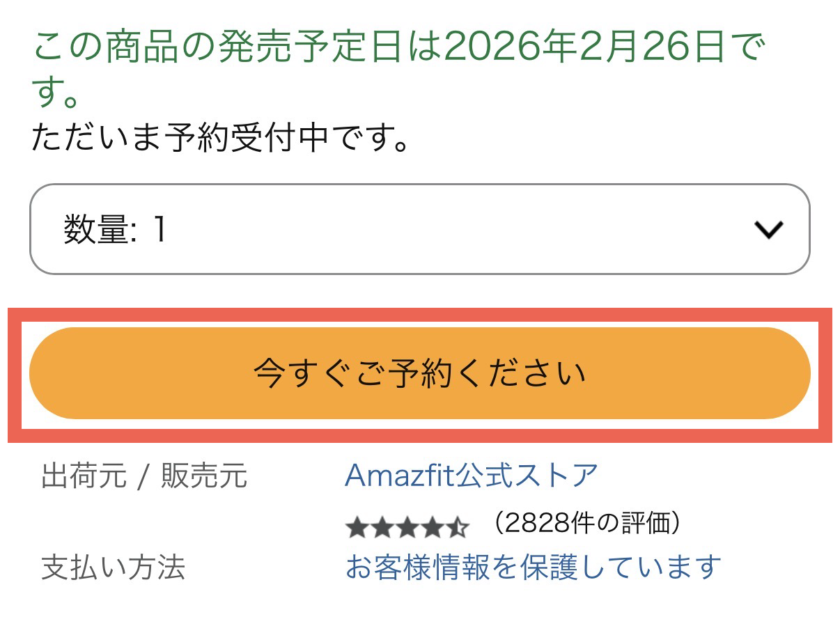Image resolution: width=840 pixels, height=626 pixels.
Task: Open the Amazfit公式ストア seller link
Action: [x=472, y=476]
